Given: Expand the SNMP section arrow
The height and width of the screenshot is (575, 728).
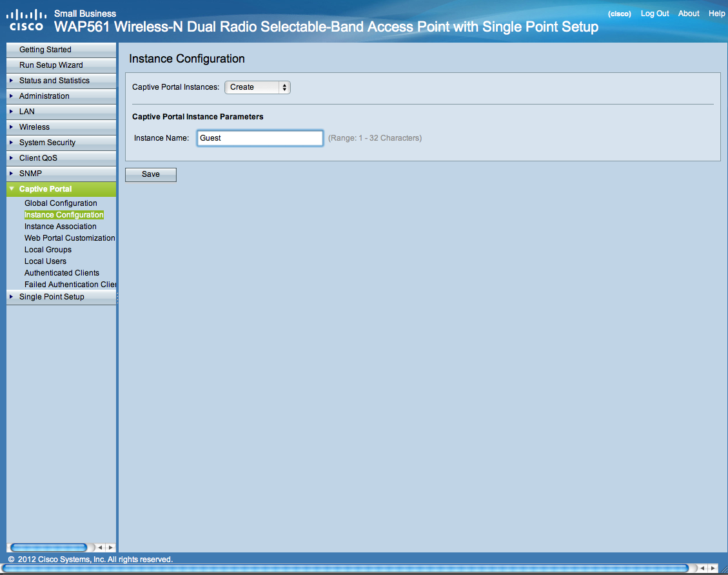Looking at the screenshot, I should tap(11, 174).
